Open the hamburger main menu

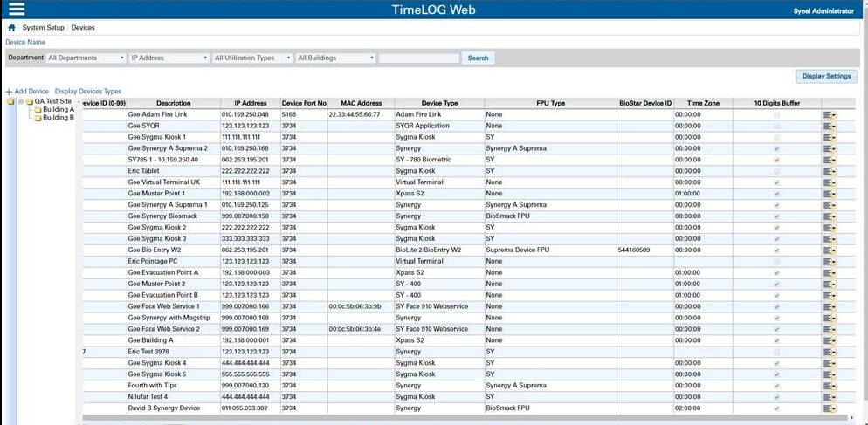point(16,10)
